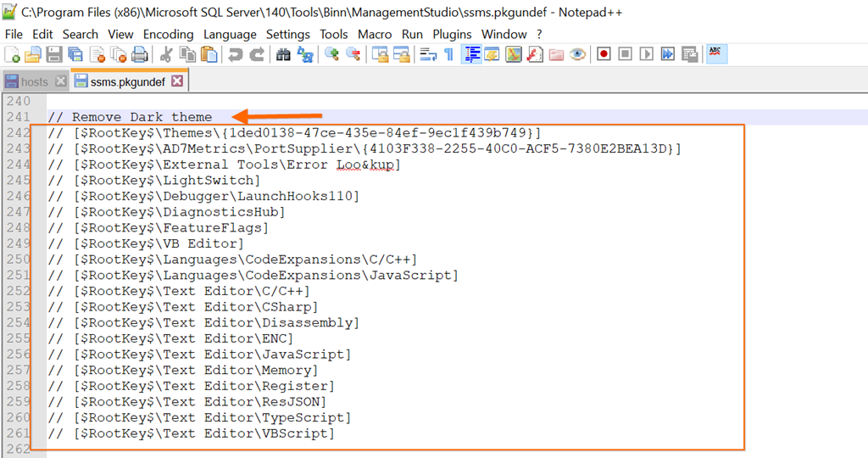Open the Language menu
868x458 pixels.
pos(230,34)
